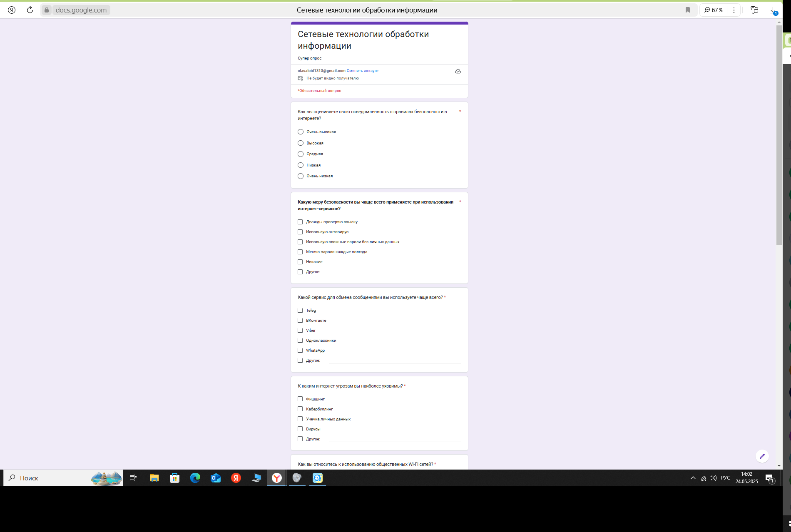Viewport: 791px width, 532px height.
Task: Open the browser downloads icon
Action: click(773, 10)
